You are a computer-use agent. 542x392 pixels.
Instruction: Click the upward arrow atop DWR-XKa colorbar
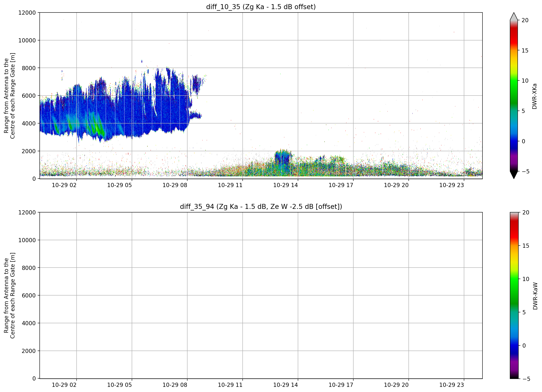point(514,16)
